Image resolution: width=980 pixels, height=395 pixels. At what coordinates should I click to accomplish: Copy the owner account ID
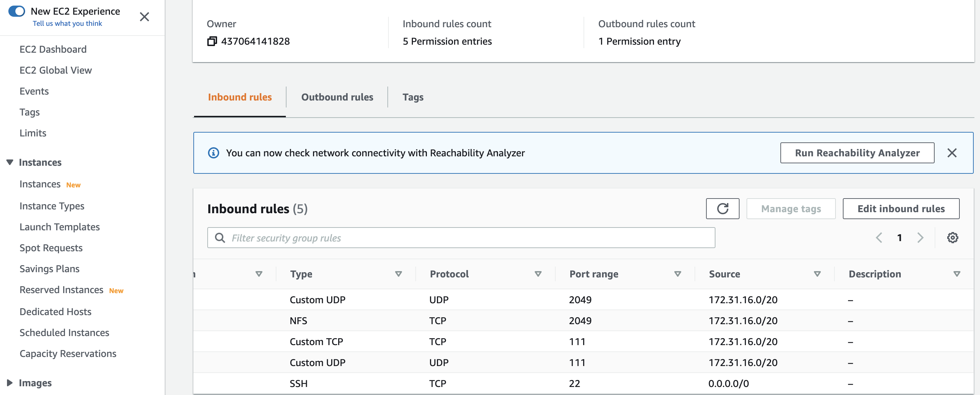point(212,41)
